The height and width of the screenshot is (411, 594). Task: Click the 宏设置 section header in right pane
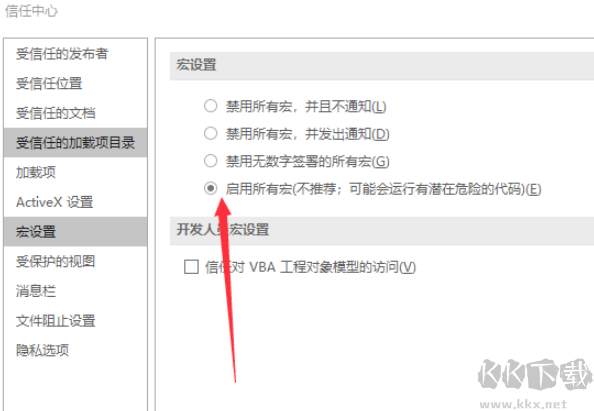382,65
